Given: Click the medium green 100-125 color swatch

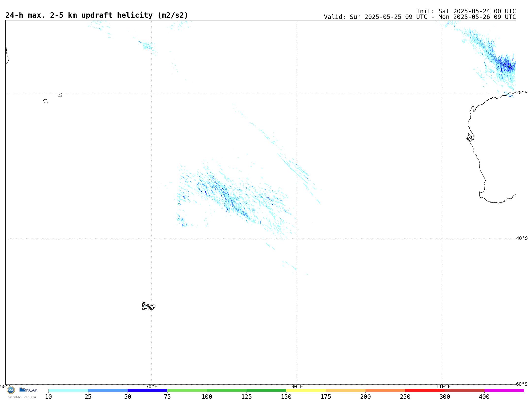Looking at the screenshot, I should pos(227,391).
